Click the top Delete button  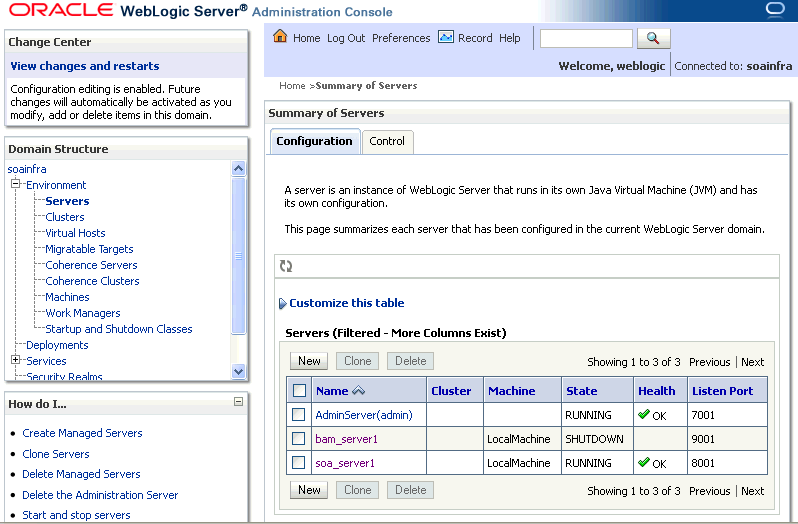pos(410,361)
